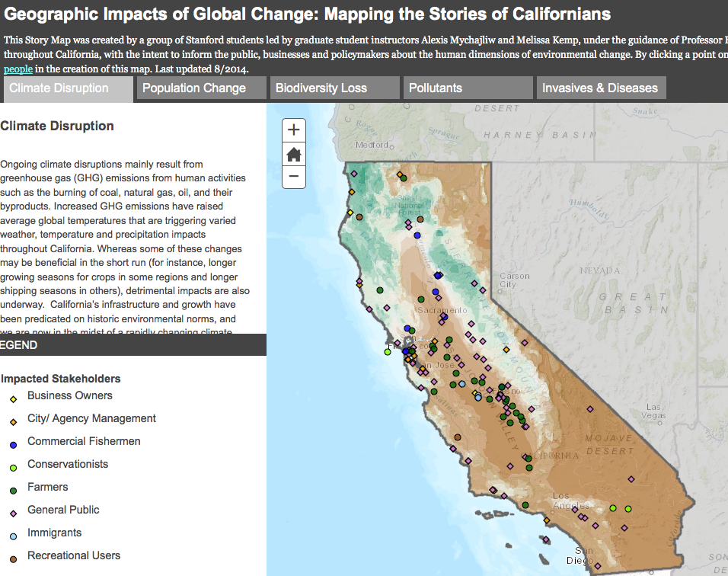Click the Sacramento label on the map
This screenshot has width=728, height=576.
tap(442, 310)
